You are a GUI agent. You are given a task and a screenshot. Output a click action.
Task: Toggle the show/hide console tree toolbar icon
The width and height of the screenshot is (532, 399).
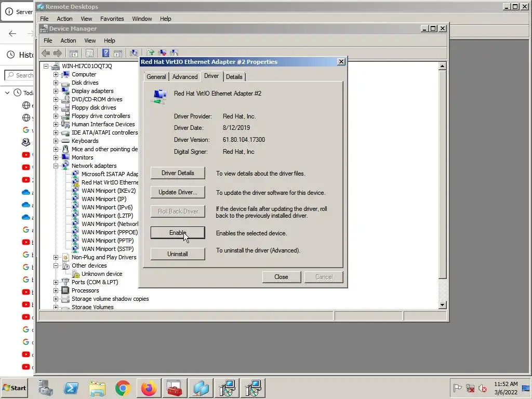click(74, 53)
